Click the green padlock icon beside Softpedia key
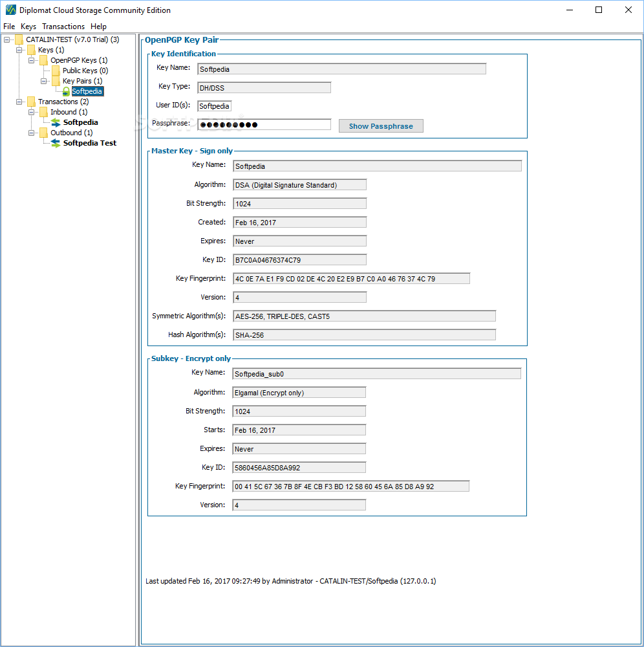The height and width of the screenshot is (647, 644). (66, 91)
